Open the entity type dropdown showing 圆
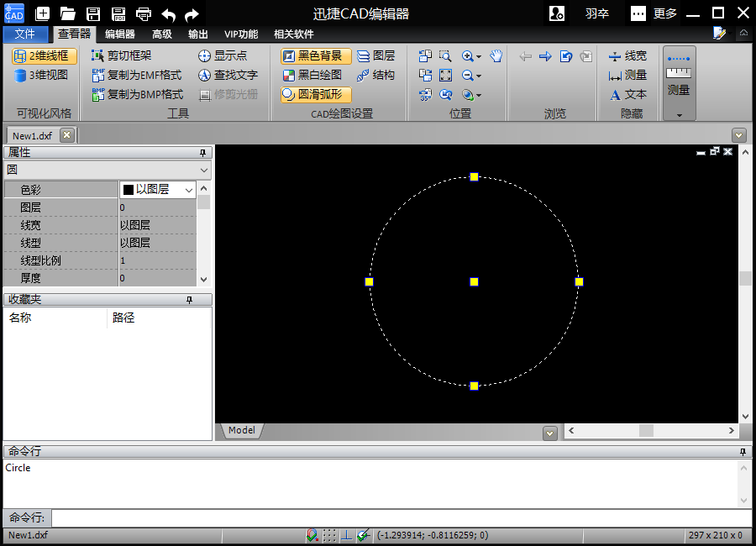 (x=204, y=170)
